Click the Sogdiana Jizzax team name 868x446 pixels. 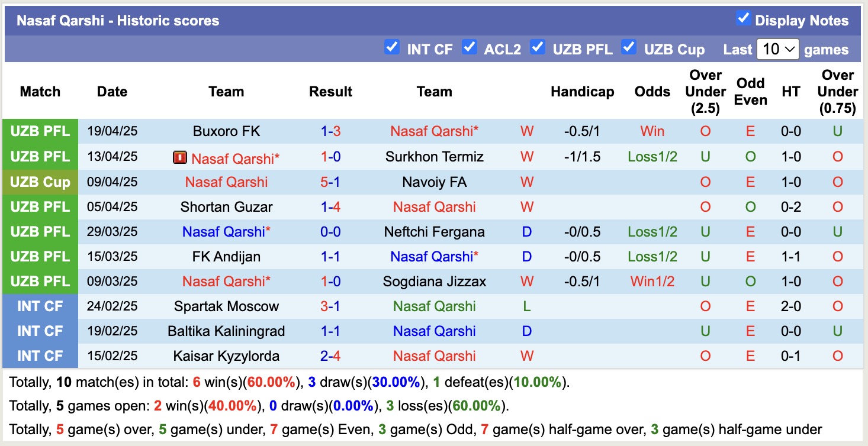pyautogui.click(x=434, y=282)
